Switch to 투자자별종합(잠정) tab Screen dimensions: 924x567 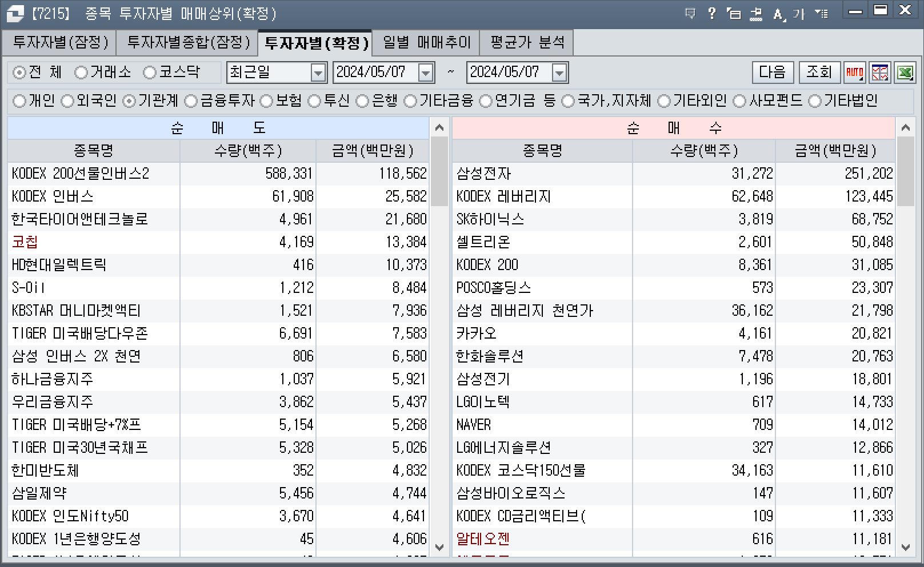[x=188, y=42]
